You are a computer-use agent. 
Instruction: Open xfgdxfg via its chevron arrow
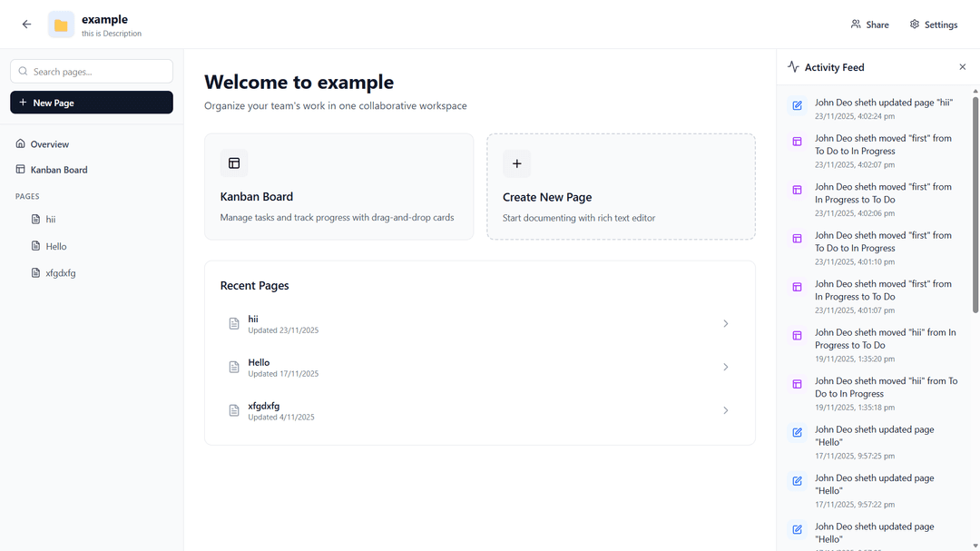pyautogui.click(x=725, y=410)
